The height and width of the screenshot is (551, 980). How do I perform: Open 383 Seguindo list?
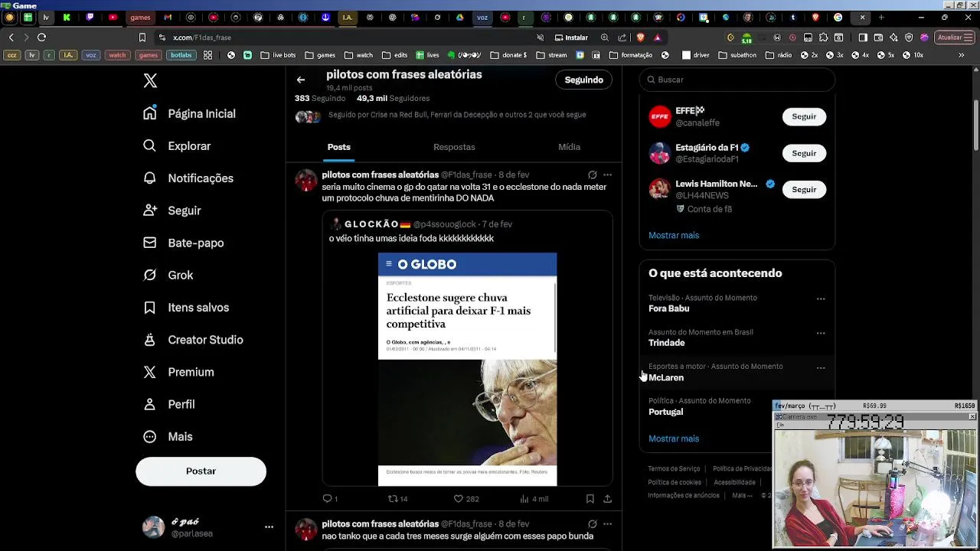point(320,98)
